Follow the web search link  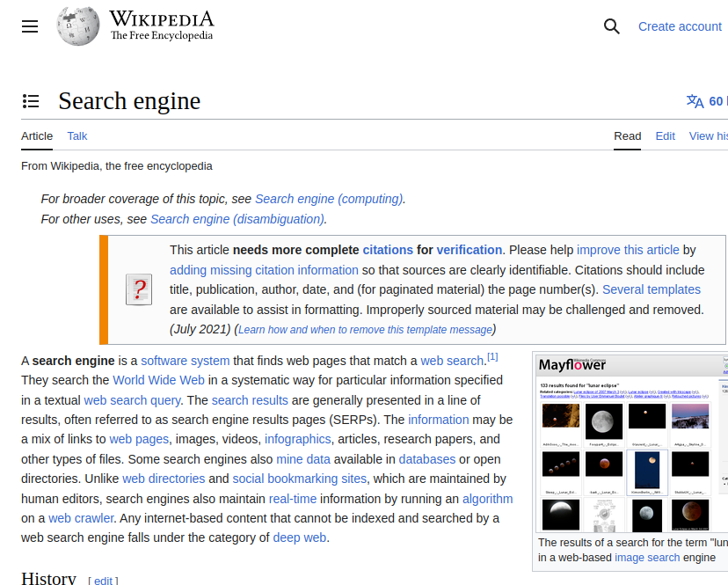[x=452, y=361]
